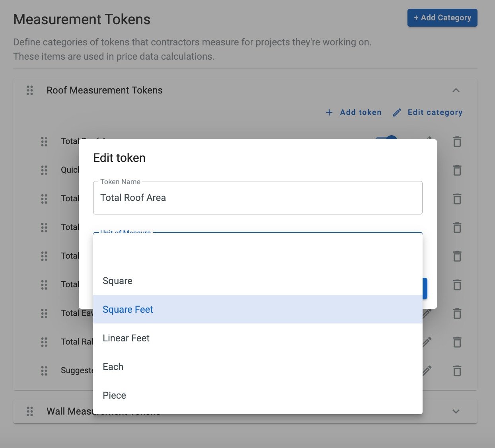Delete the Total Roof Area token using trash icon
The height and width of the screenshot is (448, 495).
(457, 142)
